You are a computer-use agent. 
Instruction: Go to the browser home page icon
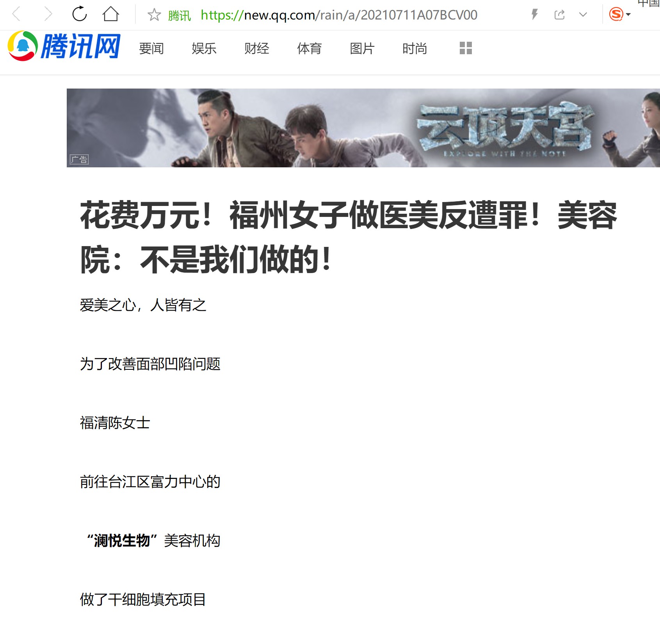pos(111,14)
